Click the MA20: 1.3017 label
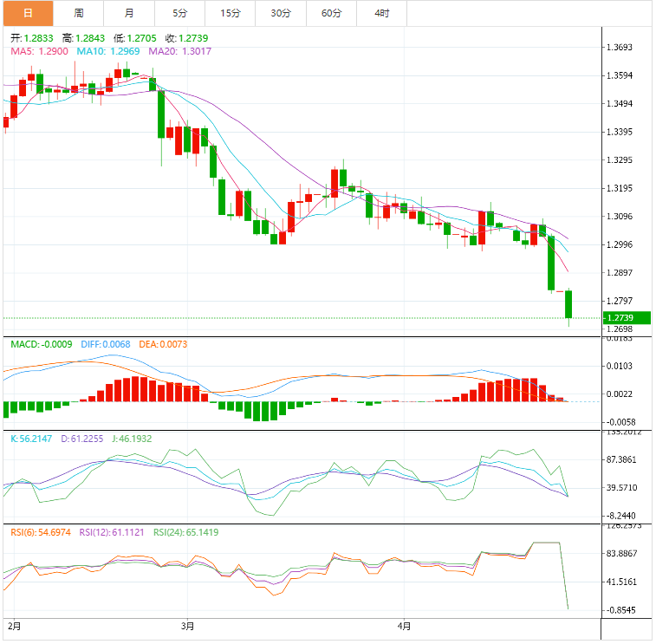The width and height of the screenshot is (656, 644). click(x=180, y=51)
